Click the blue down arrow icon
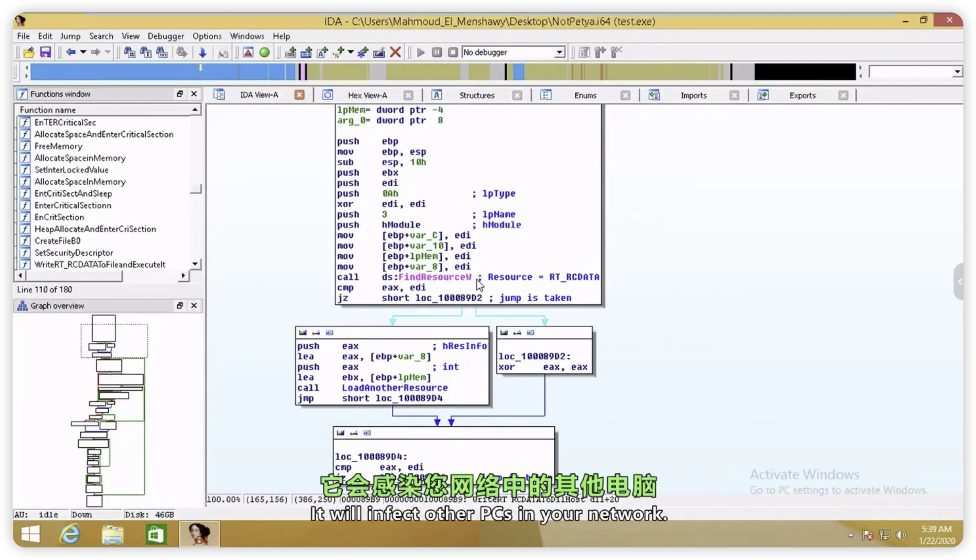976x560 pixels. pyautogui.click(x=202, y=52)
